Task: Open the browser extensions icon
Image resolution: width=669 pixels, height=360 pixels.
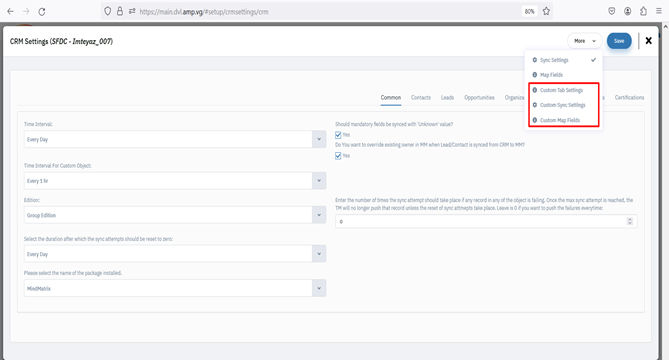Action: [x=643, y=12]
